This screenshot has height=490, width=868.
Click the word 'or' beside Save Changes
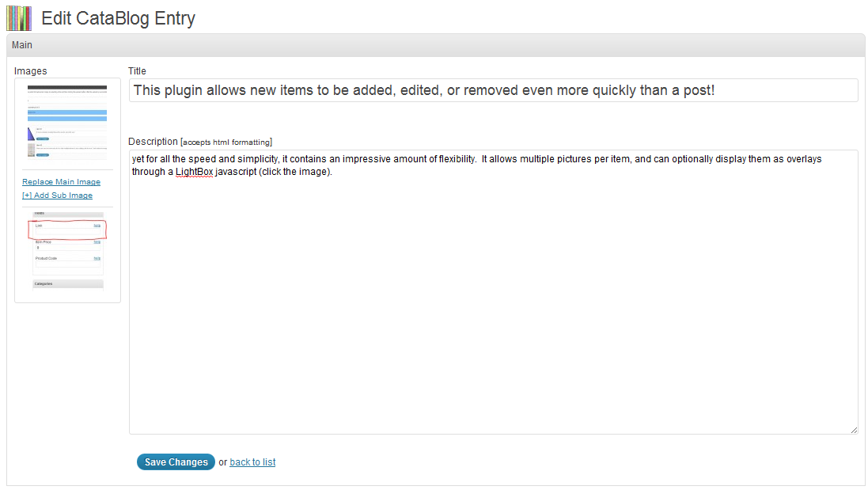[222, 462]
